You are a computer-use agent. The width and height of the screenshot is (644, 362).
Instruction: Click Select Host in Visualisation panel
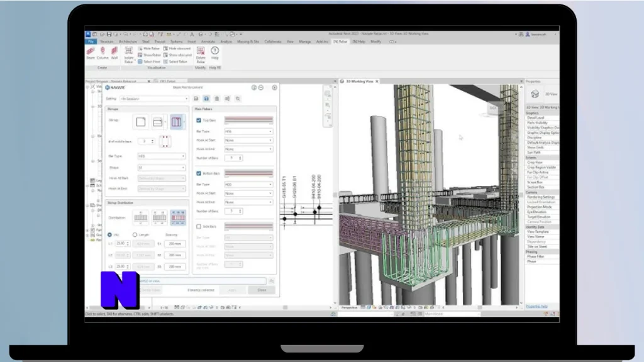[148, 62]
